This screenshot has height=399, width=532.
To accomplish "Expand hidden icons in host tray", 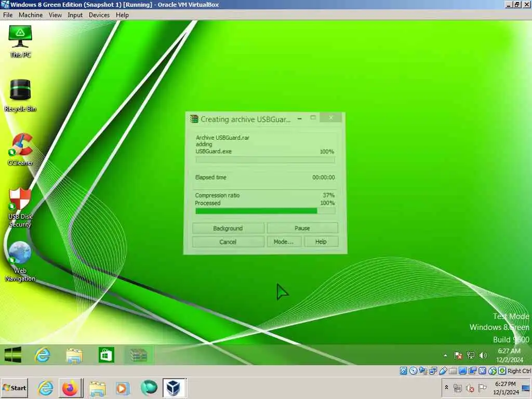I will 446,387.
